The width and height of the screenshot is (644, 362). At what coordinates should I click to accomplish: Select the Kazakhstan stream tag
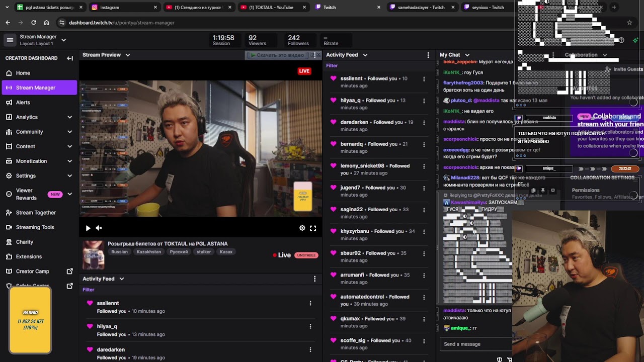click(149, 252)
